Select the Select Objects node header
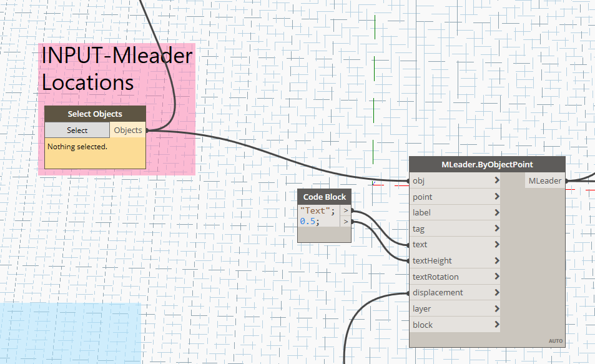The width and height of the screenshot is (595, 364). pos(95,114)
